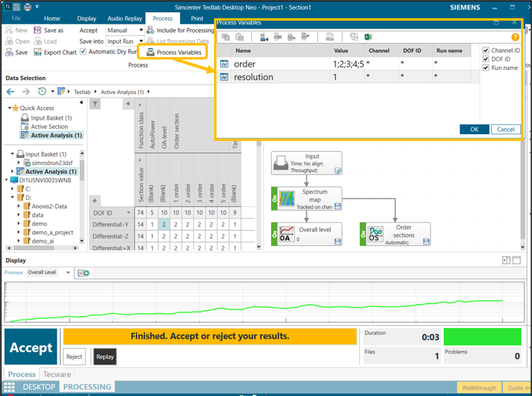
Task: Click the back arrow in Data Selection
Action: (x=10, y=92)
